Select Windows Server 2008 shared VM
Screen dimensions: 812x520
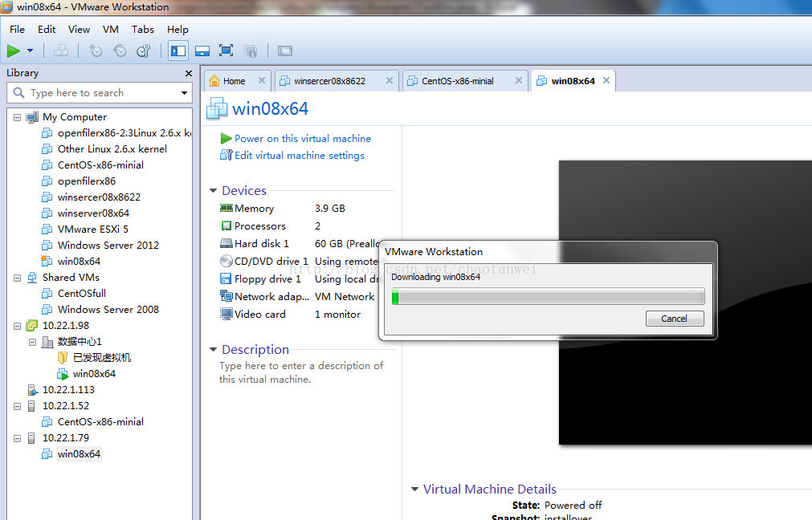pyautogui.click(x=100, y=310)
